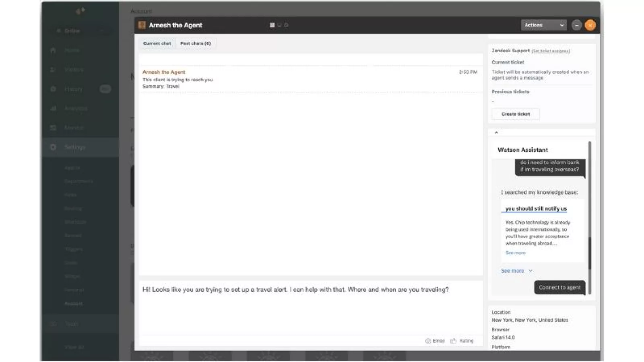
Task: Open Visitors via its sidebar icon
Action: coord(53,70)
